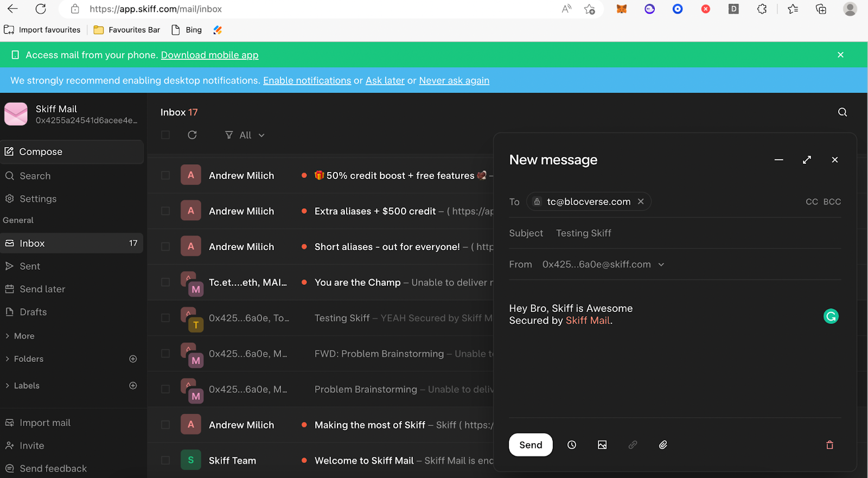Click Skiff Team sender avatar
The height and width of the screenshot is (478, 868).
[x=191, y=460]
